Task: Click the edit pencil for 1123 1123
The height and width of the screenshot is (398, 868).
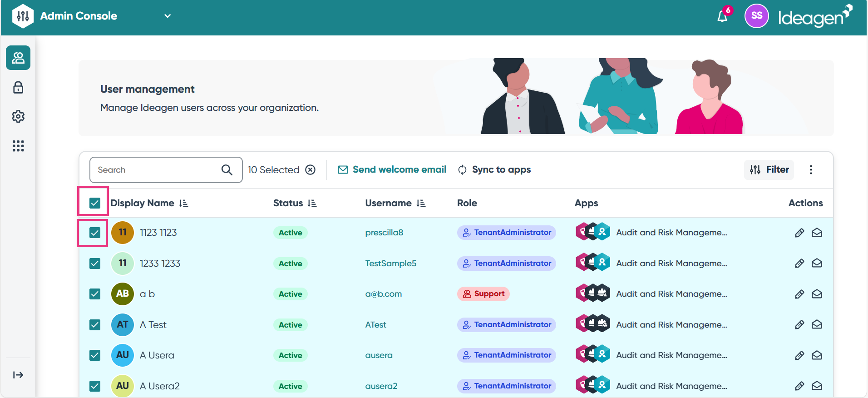Action: (x=799, y=233)
